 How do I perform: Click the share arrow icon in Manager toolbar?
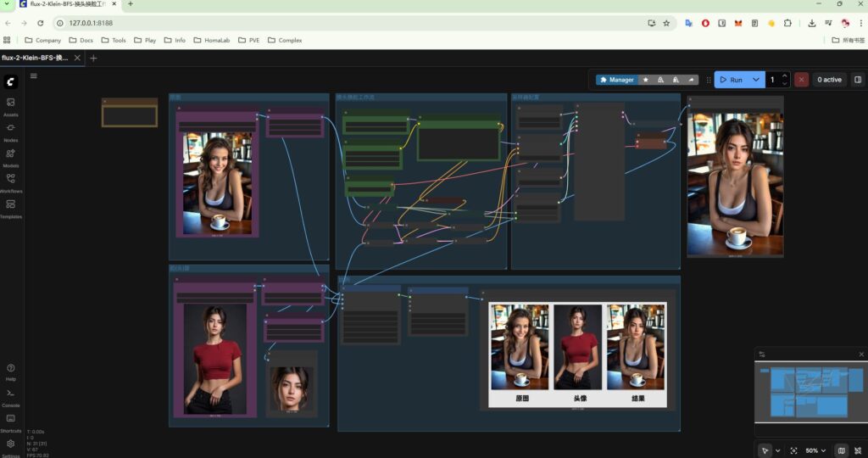[x=691, y=80]
